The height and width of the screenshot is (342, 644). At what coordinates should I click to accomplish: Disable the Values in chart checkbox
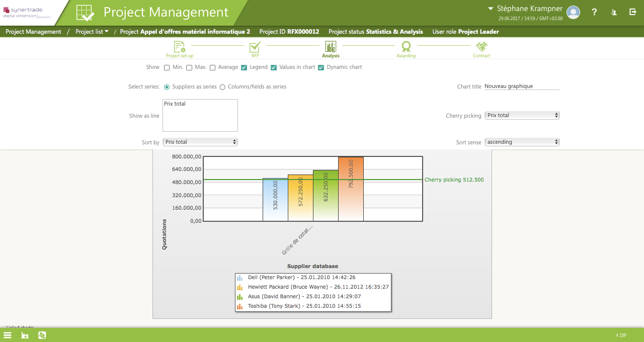click(x=274, y=67)
